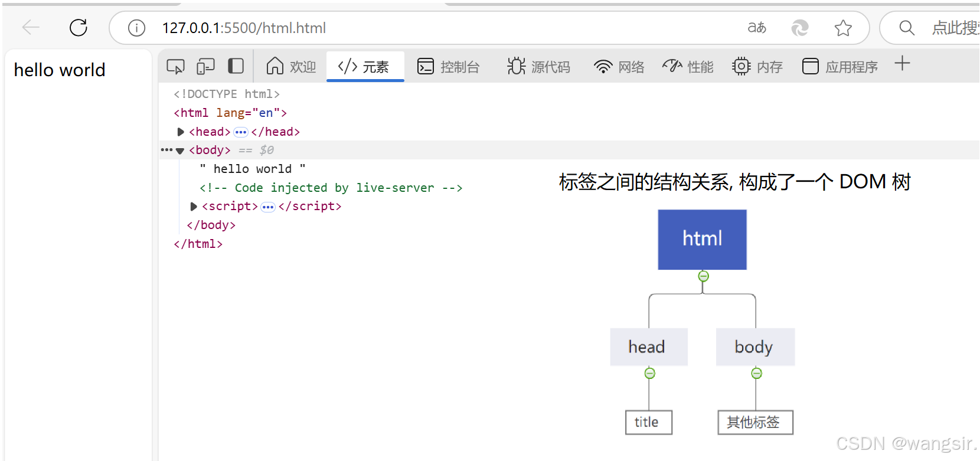
Task: Expand the head element node
Action: click(x=181, y=132)
